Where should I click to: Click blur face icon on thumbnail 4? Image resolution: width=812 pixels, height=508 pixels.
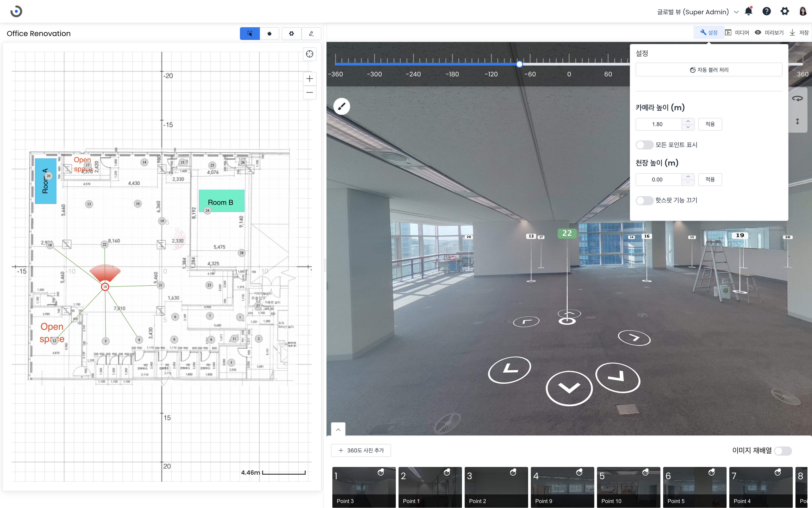[x=579, y=472]
